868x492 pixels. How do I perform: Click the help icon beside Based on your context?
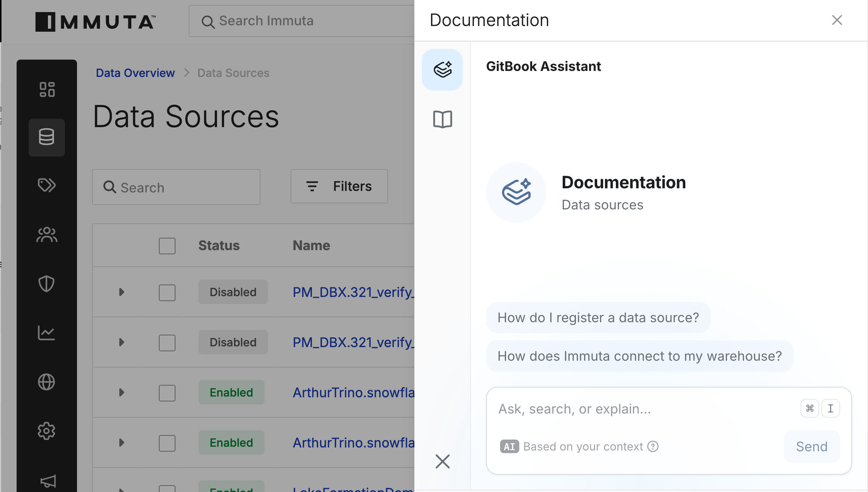[x=653, y=446]
